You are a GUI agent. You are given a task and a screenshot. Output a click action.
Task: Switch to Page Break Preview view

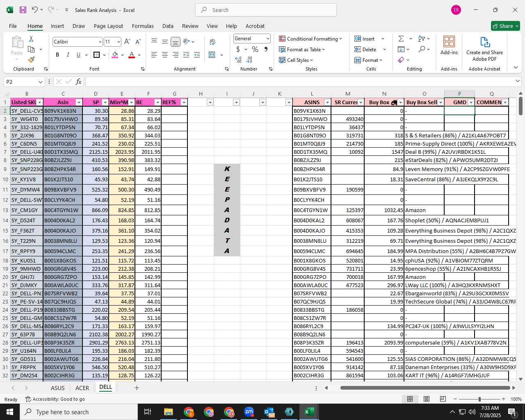[x=443, y=399]
